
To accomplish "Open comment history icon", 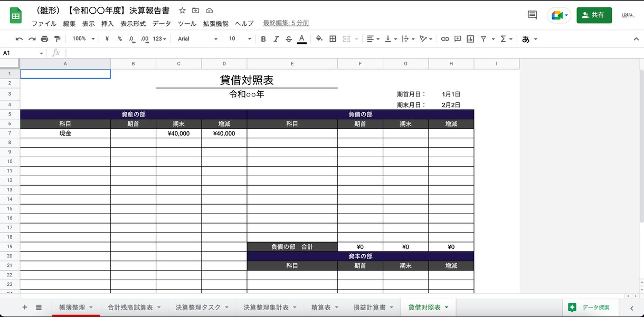I will click(x=532, y=15).
